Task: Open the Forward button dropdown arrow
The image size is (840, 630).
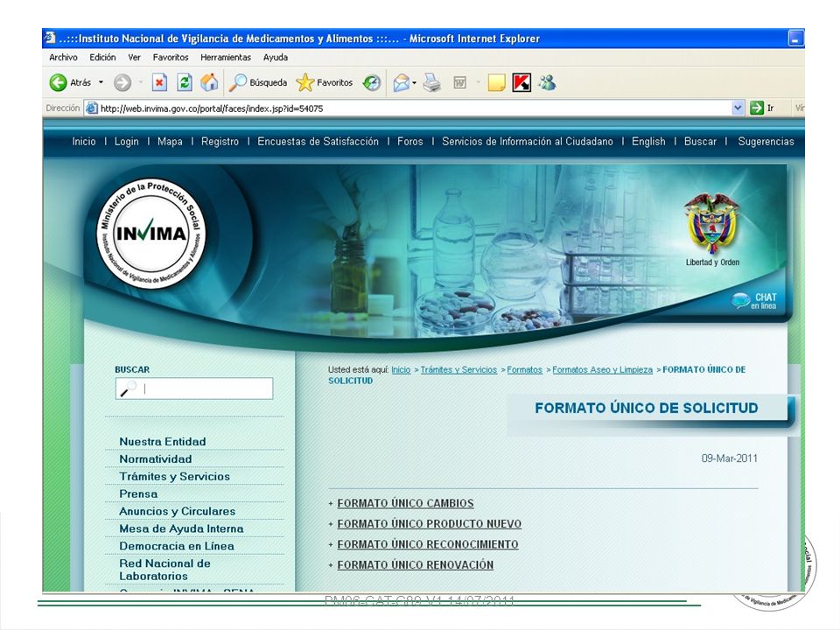Action: click(140, 82)
